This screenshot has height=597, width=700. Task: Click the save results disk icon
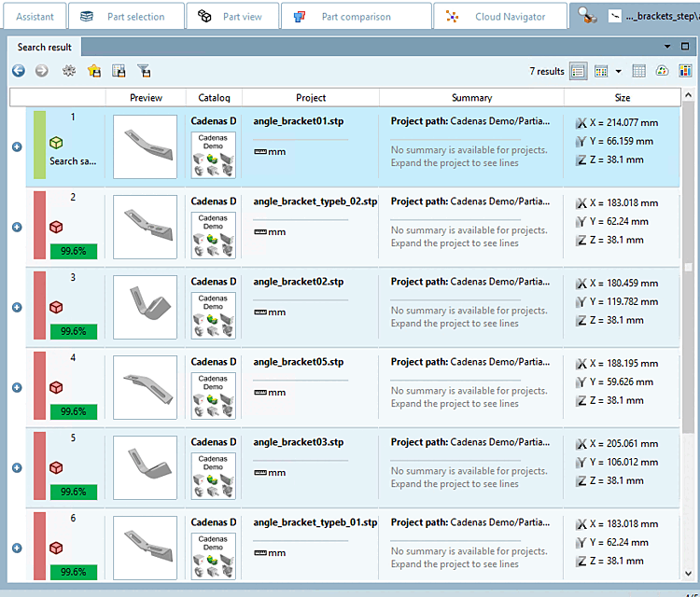point(119,71)
